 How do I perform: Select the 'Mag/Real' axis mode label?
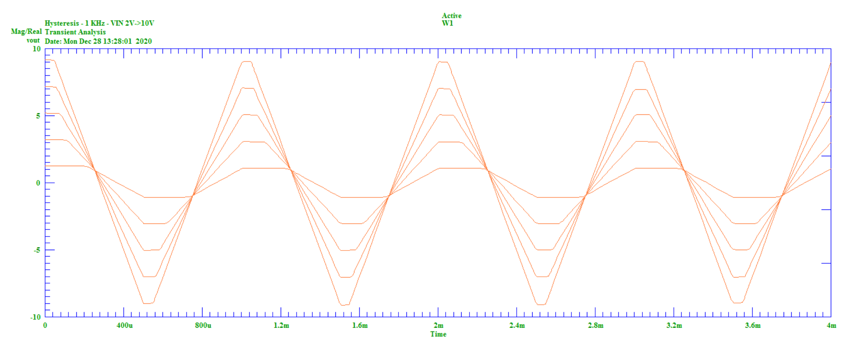point(26,32)
